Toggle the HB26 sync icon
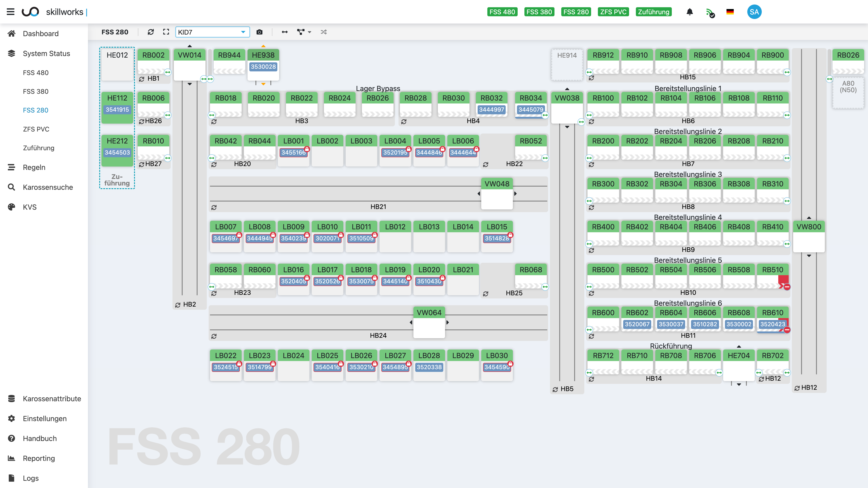This screenshot has height=488, width=868. point(142,121)
